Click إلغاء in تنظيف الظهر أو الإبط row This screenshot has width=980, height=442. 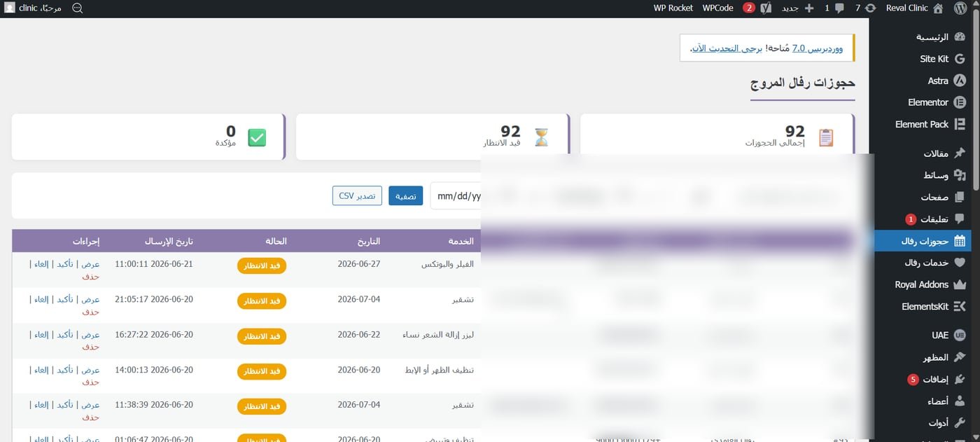click(41, 370)
